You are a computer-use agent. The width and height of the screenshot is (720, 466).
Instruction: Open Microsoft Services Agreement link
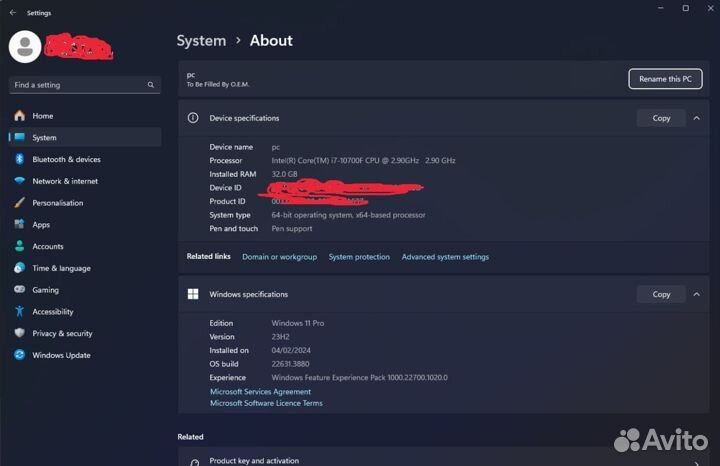(x=260, y=392)
